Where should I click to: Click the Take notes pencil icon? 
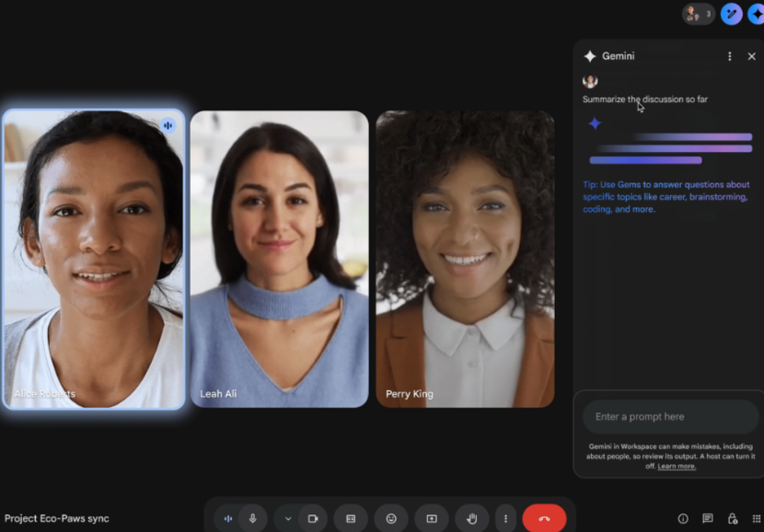click(732, 14)
